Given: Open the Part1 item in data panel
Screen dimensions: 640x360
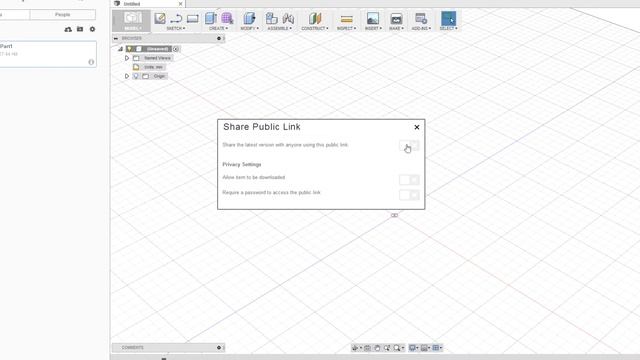Looking at the screenshot, I should coord(48,54).
